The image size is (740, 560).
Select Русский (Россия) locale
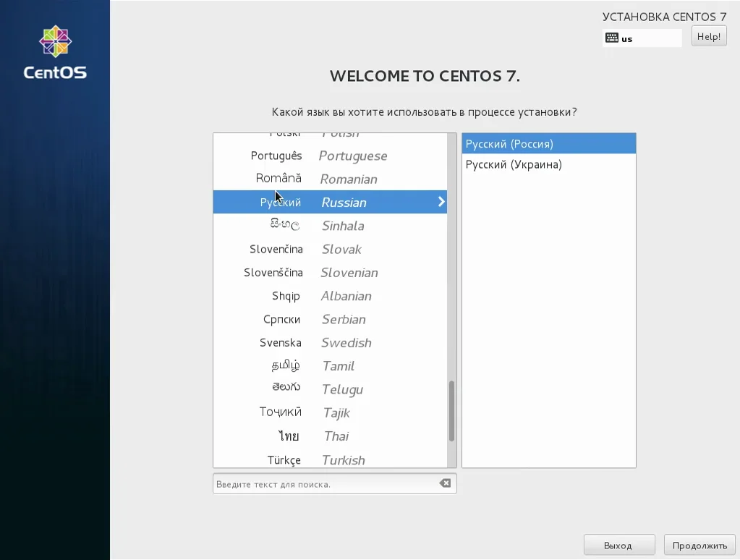(549, 143)
